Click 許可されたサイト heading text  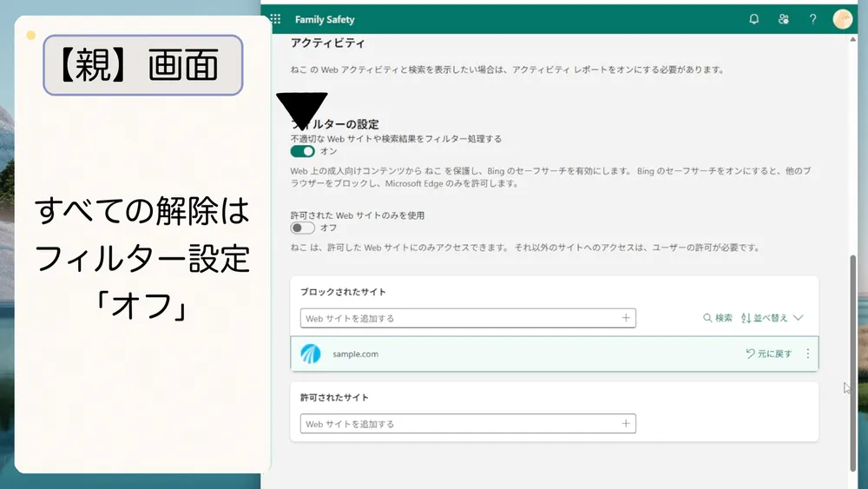coord(334,398)
